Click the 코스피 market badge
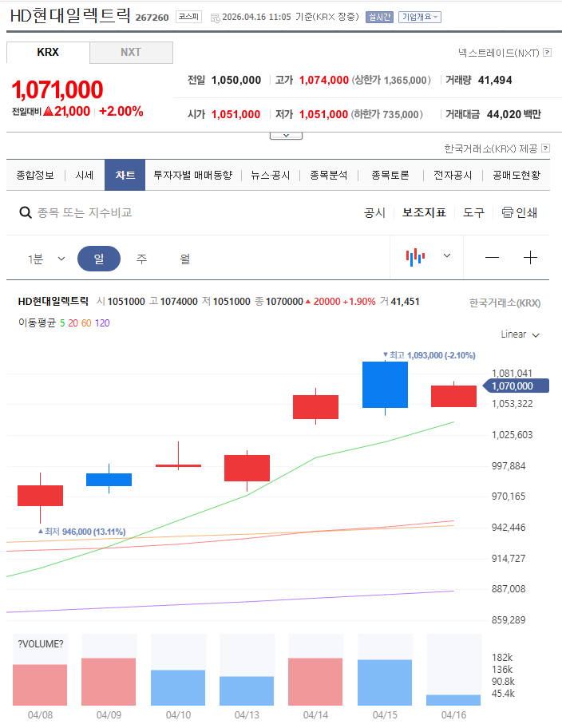 (x=188, y=18)
